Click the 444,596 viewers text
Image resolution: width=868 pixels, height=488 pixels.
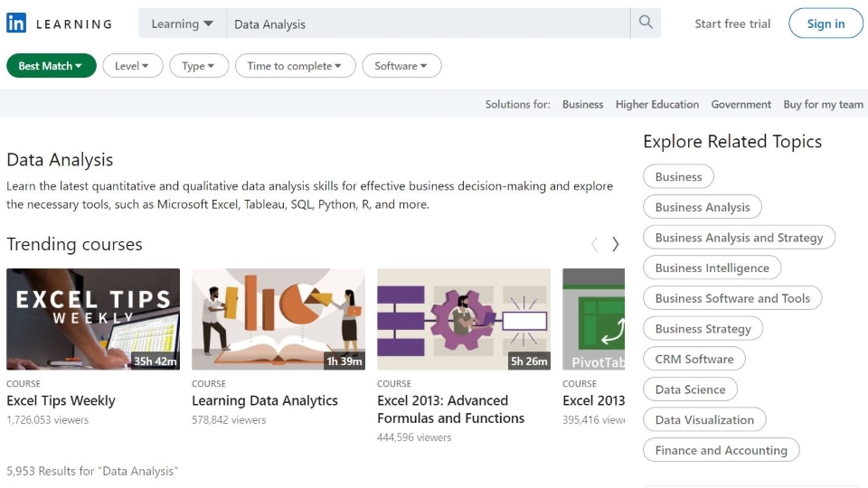[414, 437]
